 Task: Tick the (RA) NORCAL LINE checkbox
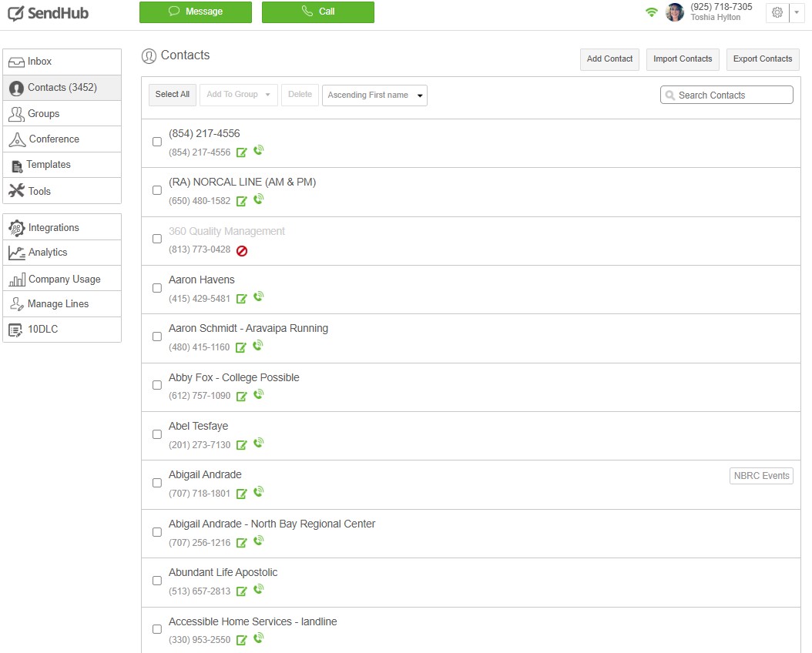coord(157,190)
